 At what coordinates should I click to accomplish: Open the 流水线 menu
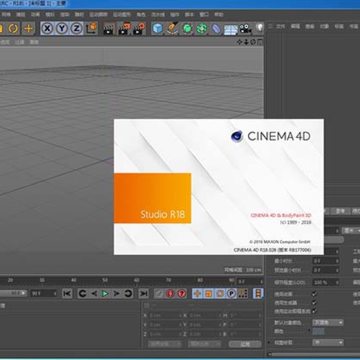pos(158,15)
